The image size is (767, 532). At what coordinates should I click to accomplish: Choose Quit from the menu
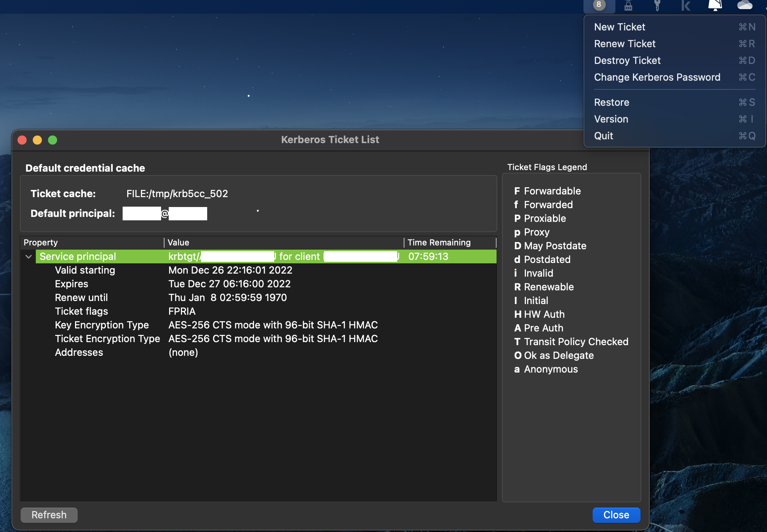tap(603, 136)
